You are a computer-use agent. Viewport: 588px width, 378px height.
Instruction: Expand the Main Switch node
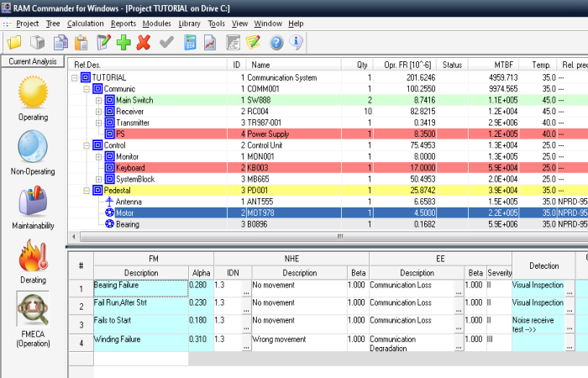pos(98,100)
